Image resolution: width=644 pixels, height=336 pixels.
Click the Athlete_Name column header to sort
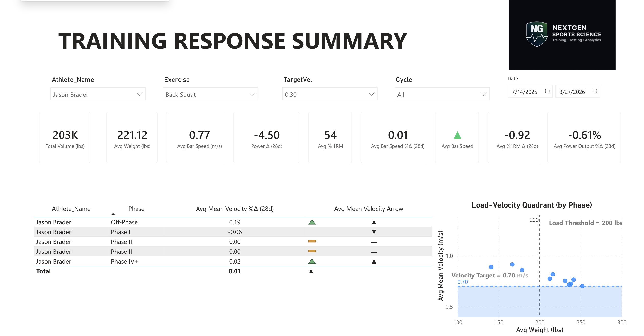click(71, 209)
